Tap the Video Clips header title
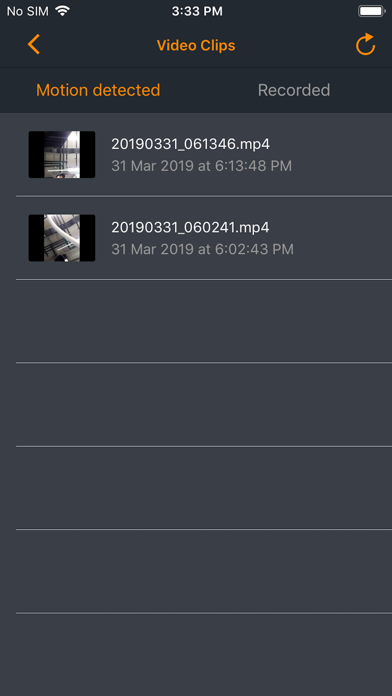392x696 pixels. [196, 45]
